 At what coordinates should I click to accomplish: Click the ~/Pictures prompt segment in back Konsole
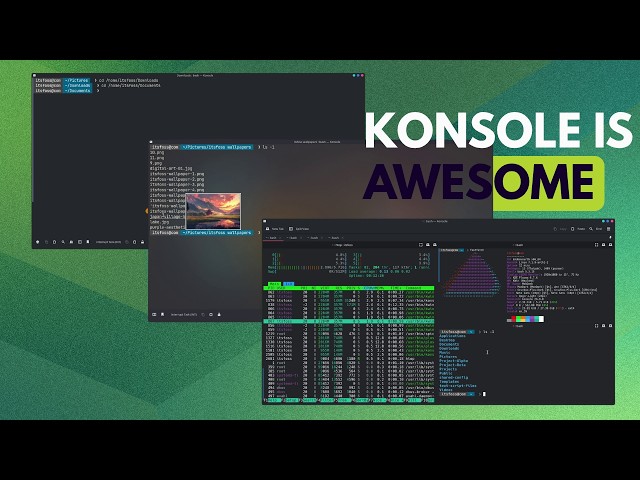coord(76,80)
